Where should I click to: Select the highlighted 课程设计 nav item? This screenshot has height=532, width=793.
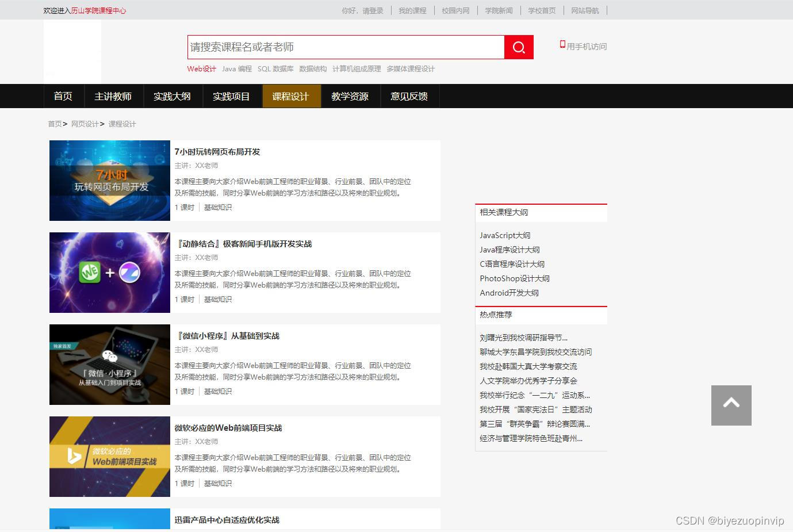click(x=291, y=96)
